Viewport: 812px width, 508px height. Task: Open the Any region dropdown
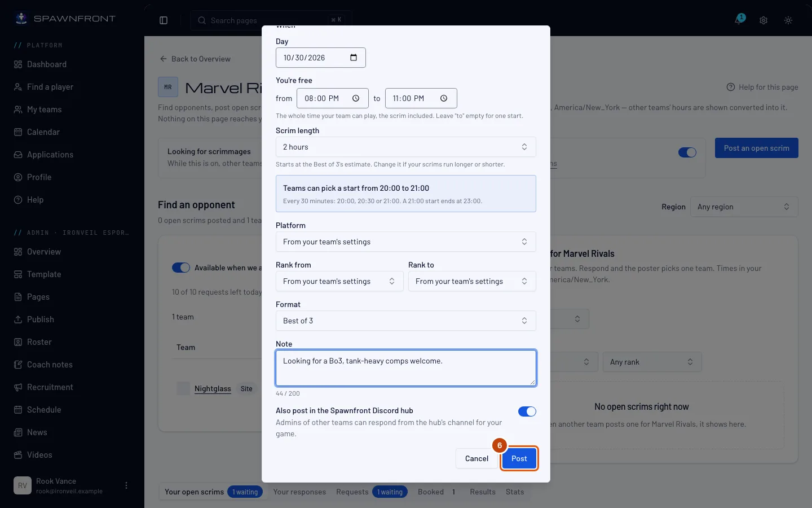coord(744,207)
